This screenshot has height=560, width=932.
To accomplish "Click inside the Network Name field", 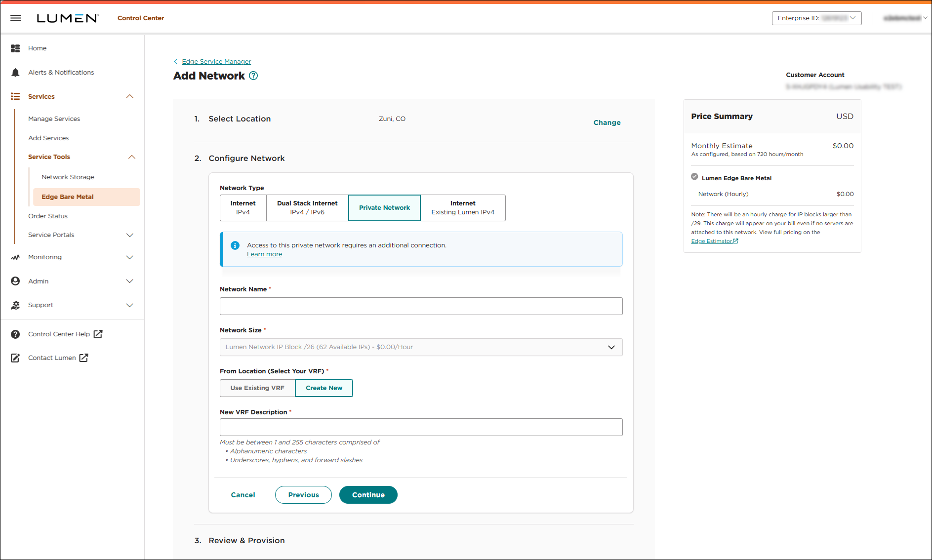I will point(421,306).
